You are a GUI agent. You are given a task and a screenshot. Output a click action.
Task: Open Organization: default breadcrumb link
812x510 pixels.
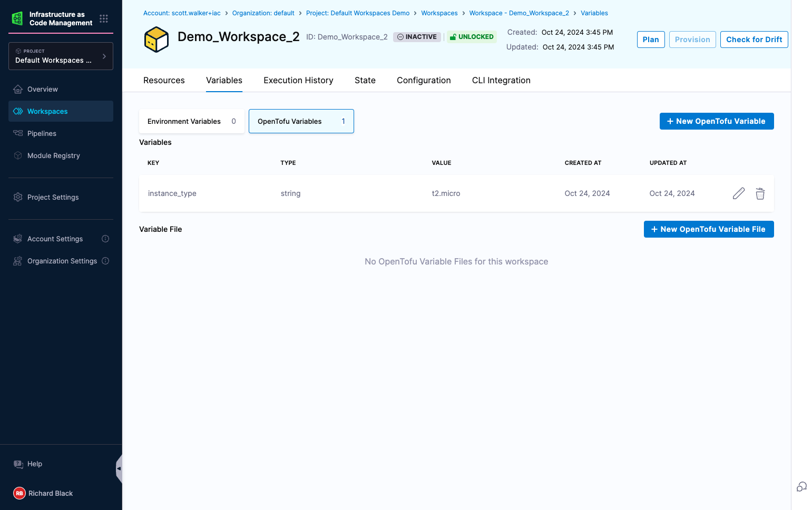click(263, 13)
